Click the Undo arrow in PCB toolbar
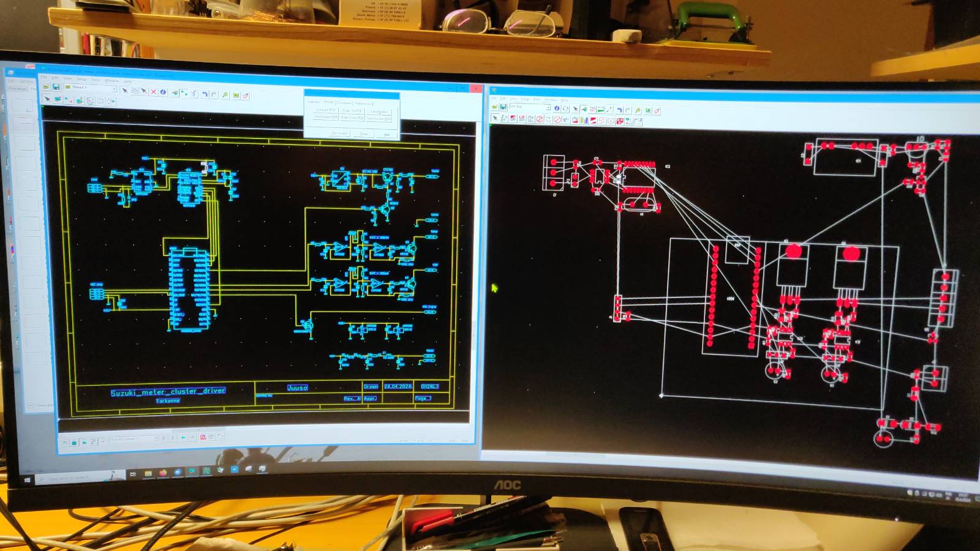 [x=619, y=110]
